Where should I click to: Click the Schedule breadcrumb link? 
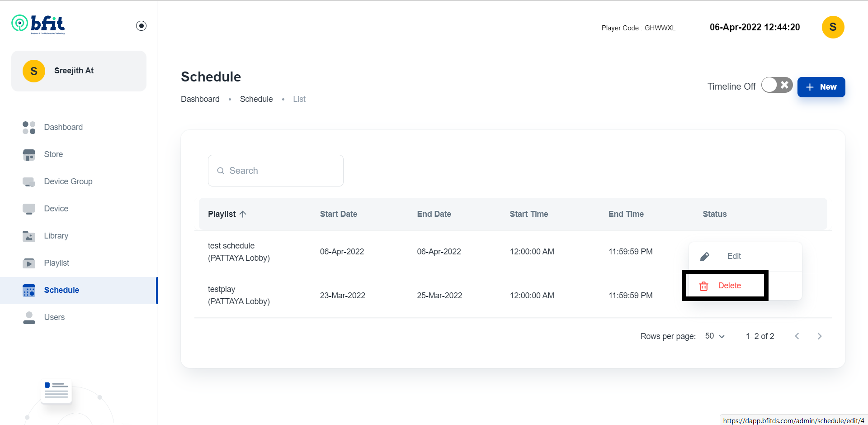tap(256, 99)
